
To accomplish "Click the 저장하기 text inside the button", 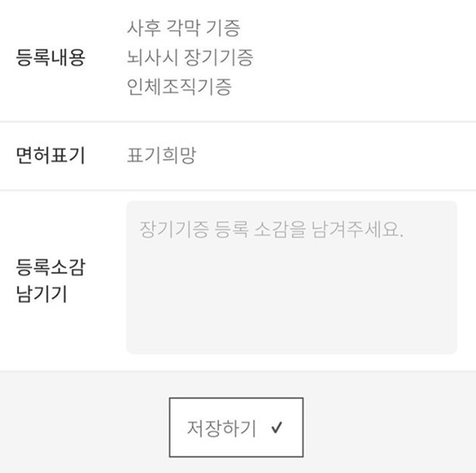I will coord(221,428).
